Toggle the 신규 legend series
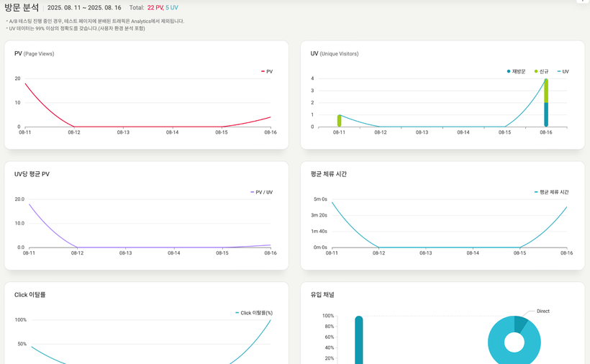Screen dimensions: 590x364 click(542, 72)
